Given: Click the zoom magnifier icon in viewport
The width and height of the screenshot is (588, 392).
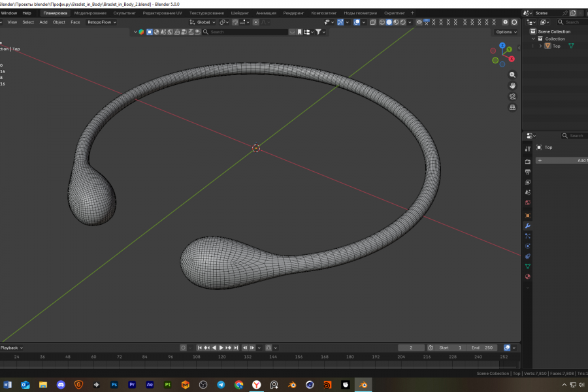Looking at the screenshot, I should (x=513, y=75).
